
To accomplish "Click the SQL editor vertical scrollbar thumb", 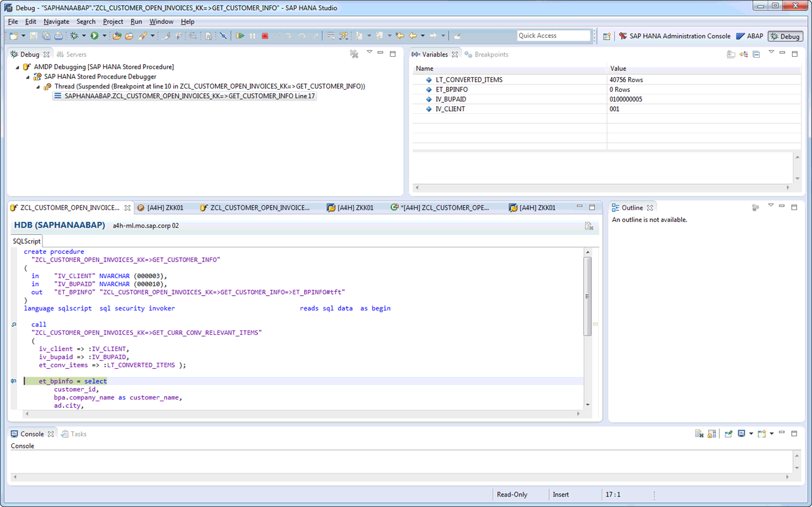I will pyautogui.click(x=586, y=295).
